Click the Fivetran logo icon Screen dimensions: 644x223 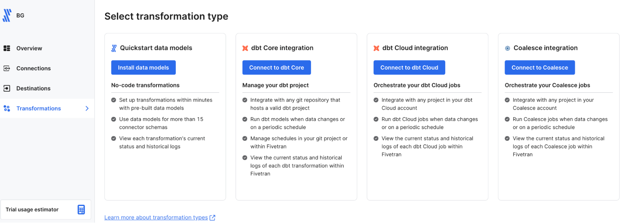[7, 15]
